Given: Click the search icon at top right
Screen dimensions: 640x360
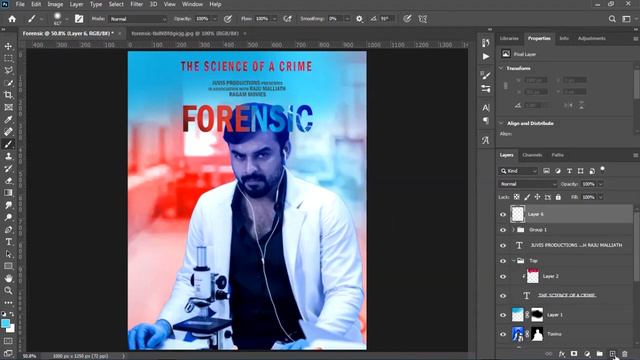Looking at the screenshot, I should point(612,19).
